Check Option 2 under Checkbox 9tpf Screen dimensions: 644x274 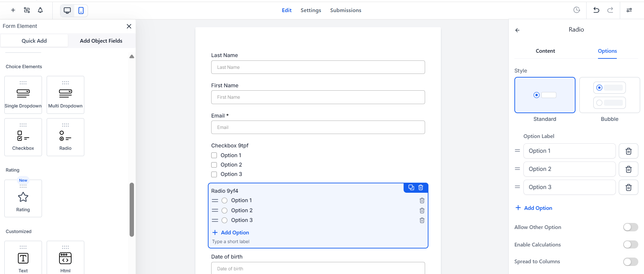point(214,165)
